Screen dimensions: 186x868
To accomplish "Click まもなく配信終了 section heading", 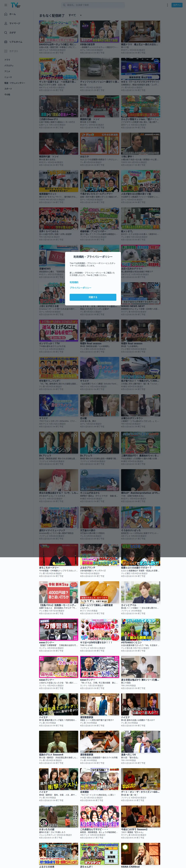I will pos(52,15).
